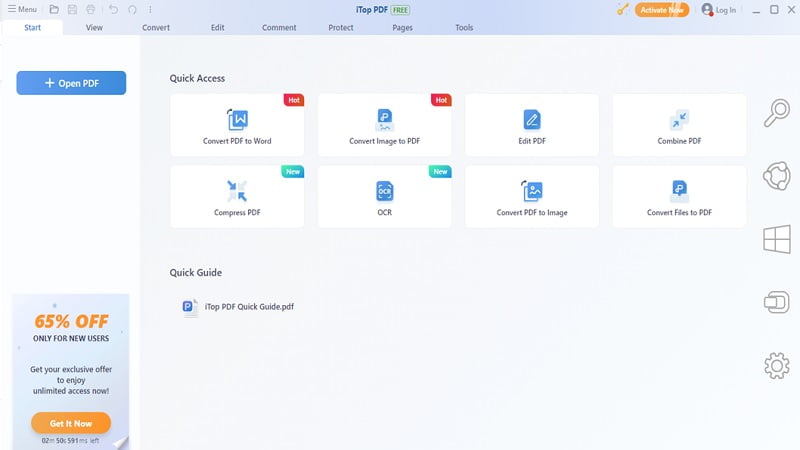The width and height of the screenshot is (800, 450).
Task: Open the Tools tab
Action: point(464,28)
